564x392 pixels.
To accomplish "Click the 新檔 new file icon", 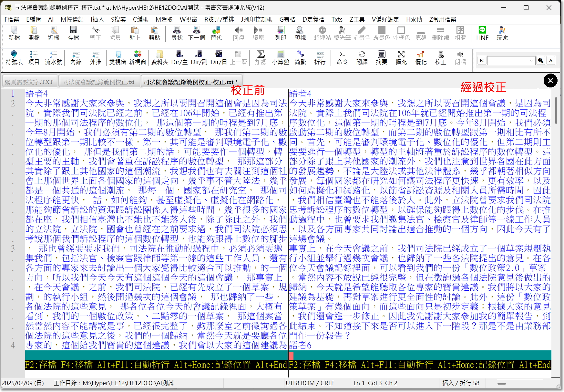I will [x=14, y=34].
